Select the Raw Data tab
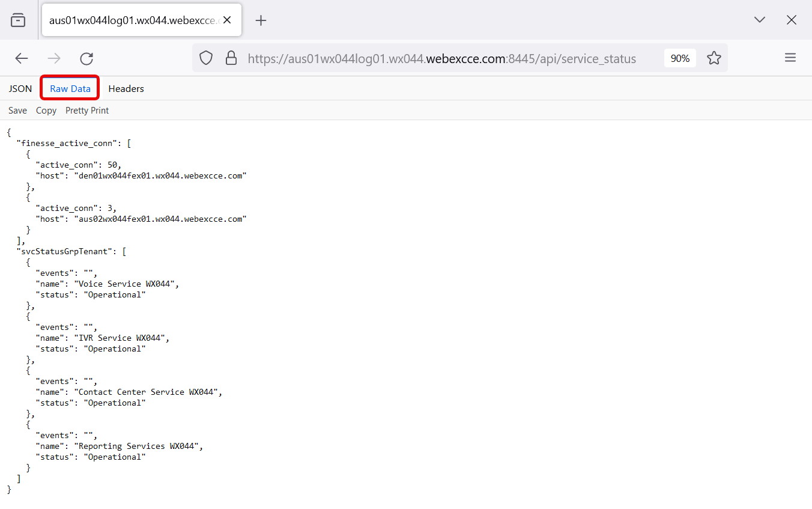 click(x=70, y=88)
